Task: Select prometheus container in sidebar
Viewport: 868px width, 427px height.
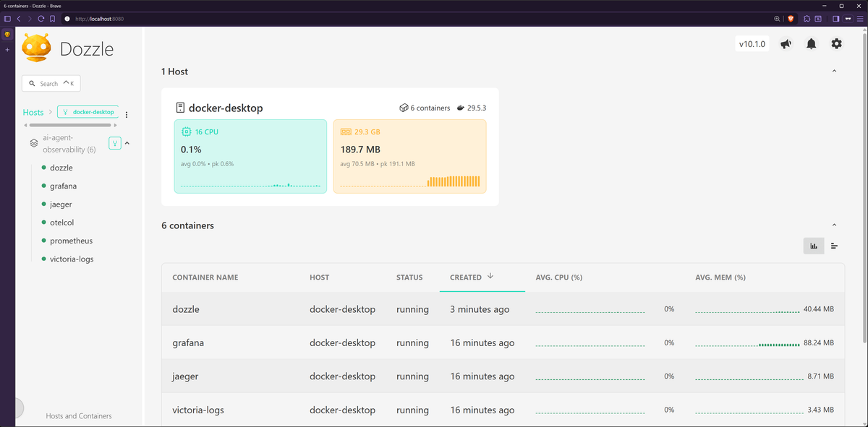Action: click(x=72, y=241)
